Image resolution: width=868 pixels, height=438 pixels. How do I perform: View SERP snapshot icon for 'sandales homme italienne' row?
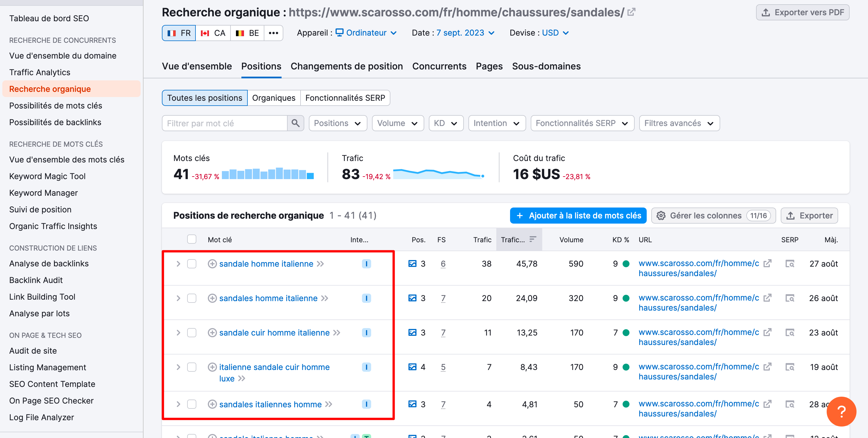[789, 298]
